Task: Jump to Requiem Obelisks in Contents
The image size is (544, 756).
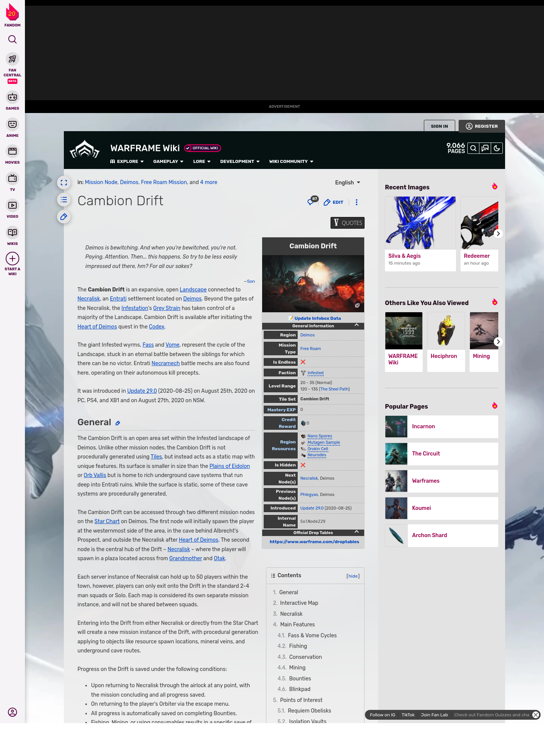Action: (309, 711)
